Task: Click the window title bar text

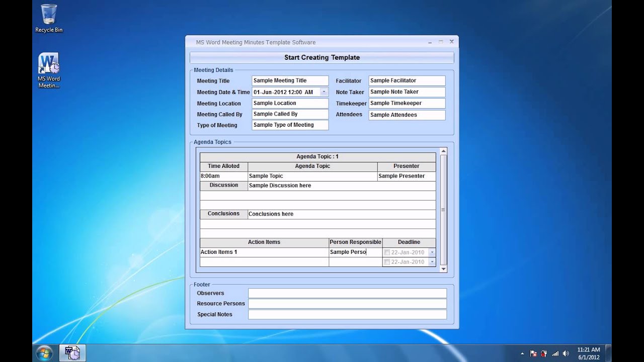Action: 256,42
